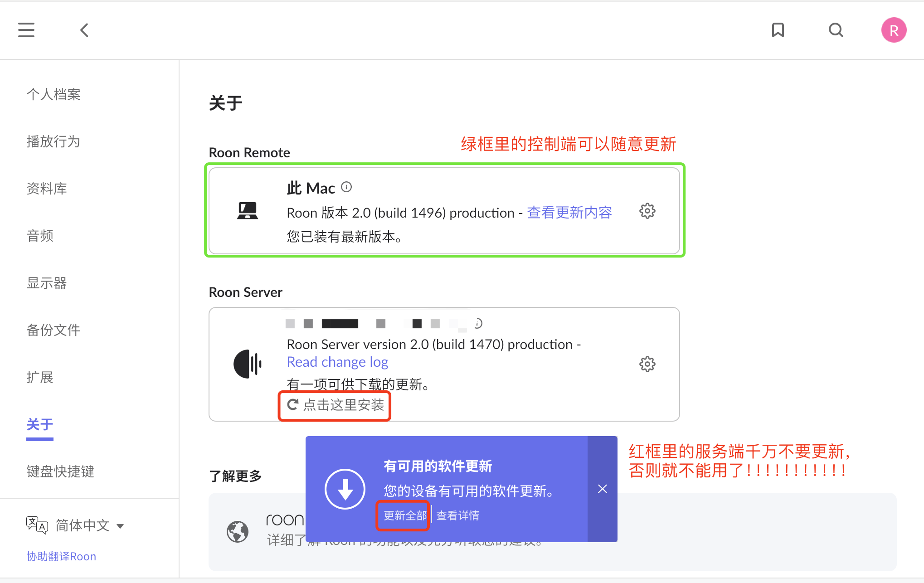The image size is (924, 583).
Task: Open 备份文件 settings section
Action: coord(53,330)
